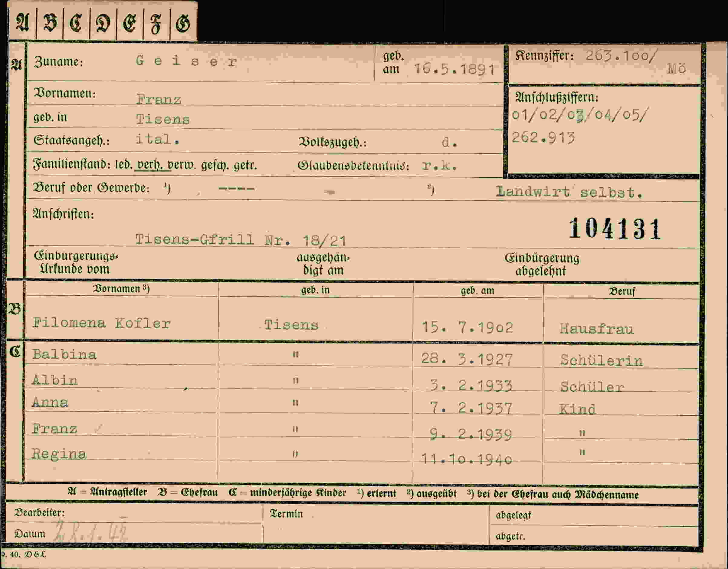Click the religion value 'r.k.'

(x=439, y=165)
